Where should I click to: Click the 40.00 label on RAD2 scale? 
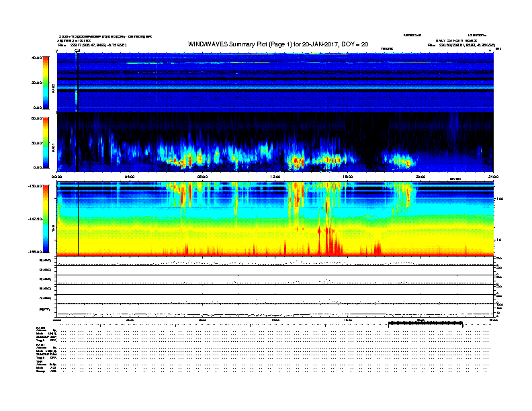click(36, 58)
